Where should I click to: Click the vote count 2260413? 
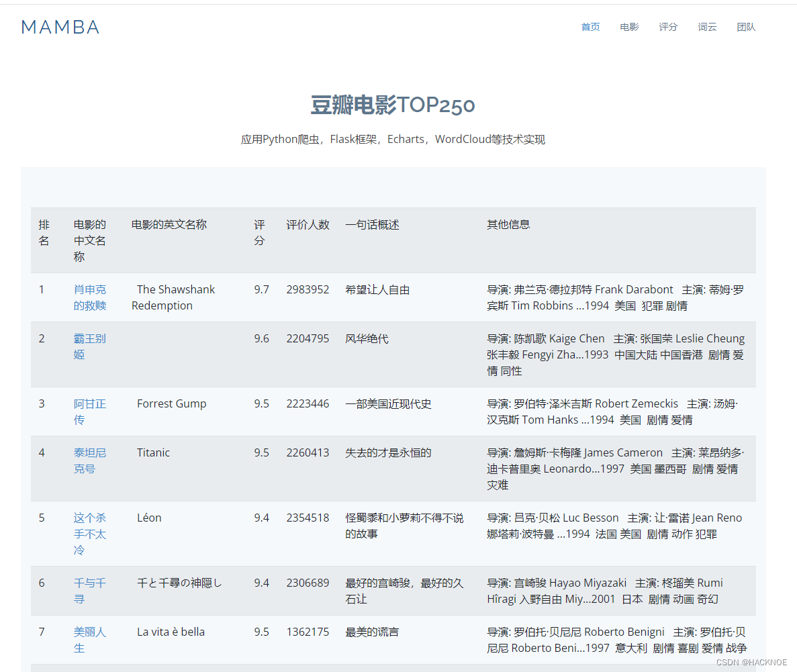pyautogui.click(x=308, y=452)
